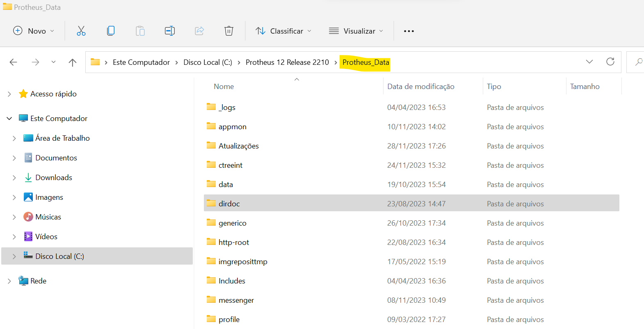Screen dimensions: 644x329
Task: Click the Delete trash can icon
Action: [229, 31]
